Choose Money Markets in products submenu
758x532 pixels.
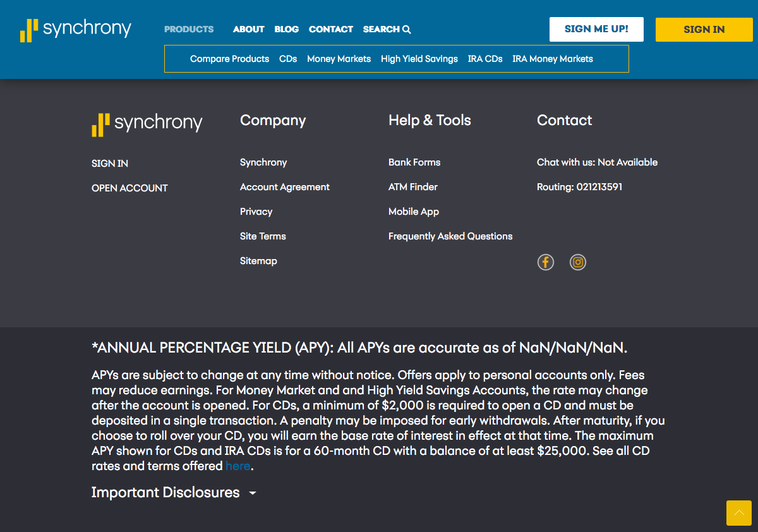tap(339, 59)
